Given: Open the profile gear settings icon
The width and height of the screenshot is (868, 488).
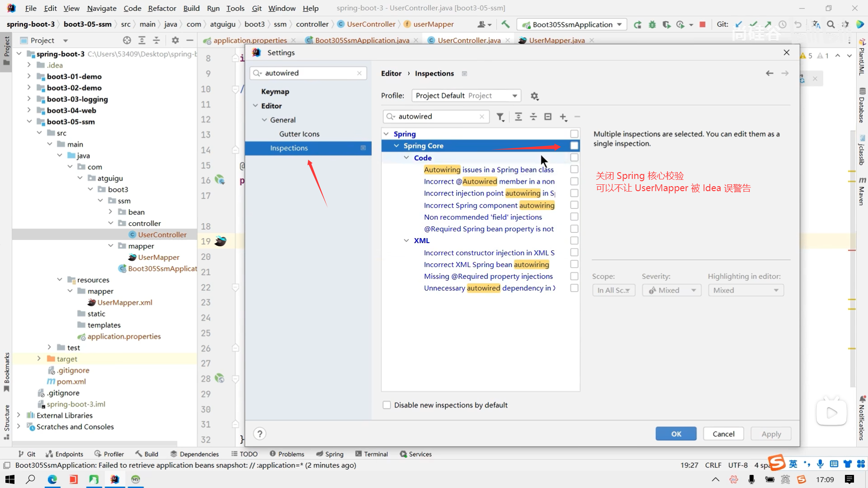Looking at the screenshot, I should pos(534,96).
